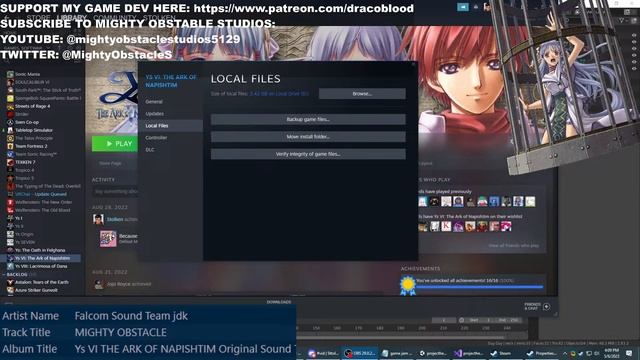Image resolution: width=640 pixels, height=360 pixels.
Task: Open the Updates properties tab
Action: [155, 113]
